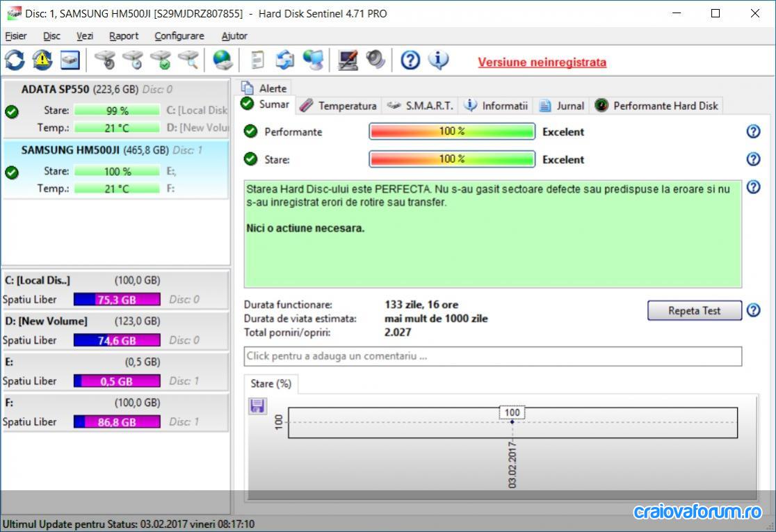Screen dimensions: 776x532
Task: Click the disk icon with green checkmark
Action: [161, 61]
